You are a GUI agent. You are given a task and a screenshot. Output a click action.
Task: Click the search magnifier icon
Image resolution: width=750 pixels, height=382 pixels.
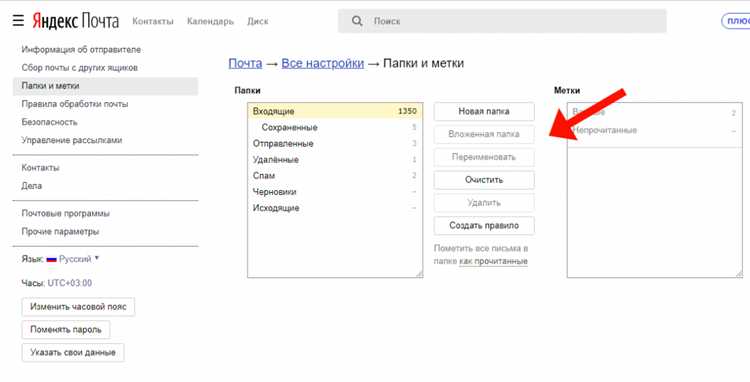point(357,21)
